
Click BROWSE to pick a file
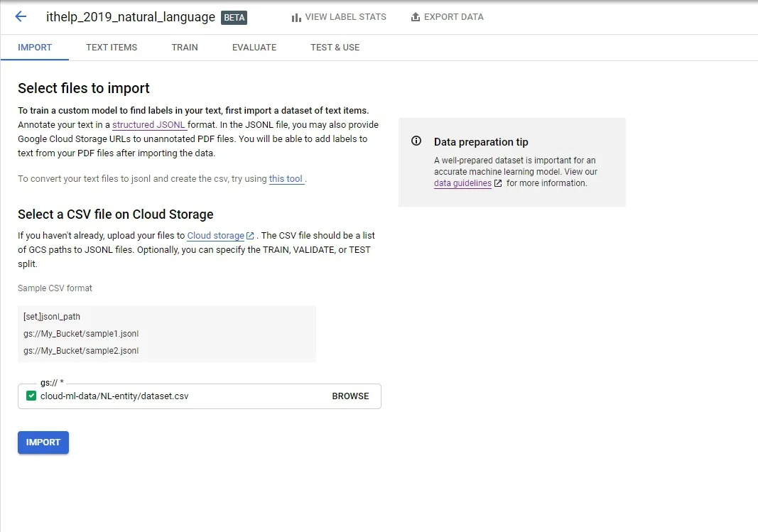pos(350,396)
